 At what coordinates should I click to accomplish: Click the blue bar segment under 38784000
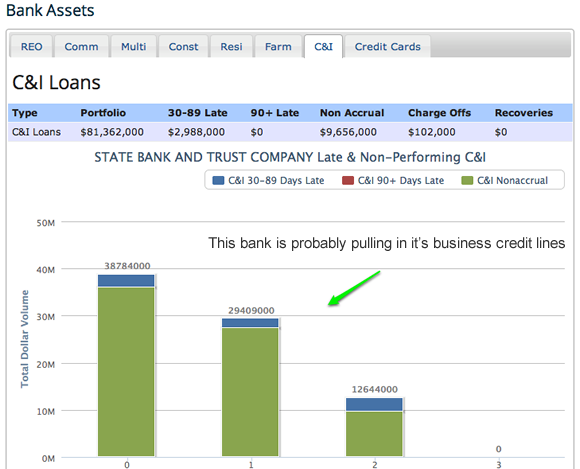pyautogui.click(x=126, y=281)
